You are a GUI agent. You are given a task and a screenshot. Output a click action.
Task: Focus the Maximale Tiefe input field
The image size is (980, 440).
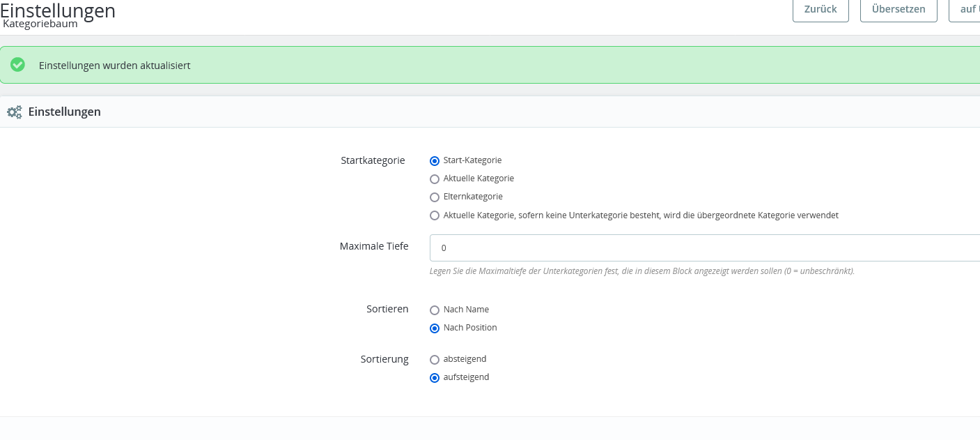(x=705, y=248)
